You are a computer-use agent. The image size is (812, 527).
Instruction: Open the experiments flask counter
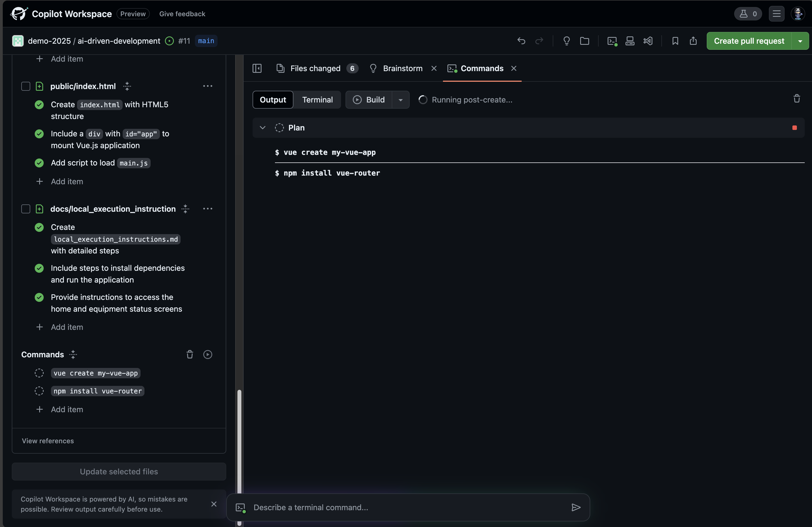748,14
